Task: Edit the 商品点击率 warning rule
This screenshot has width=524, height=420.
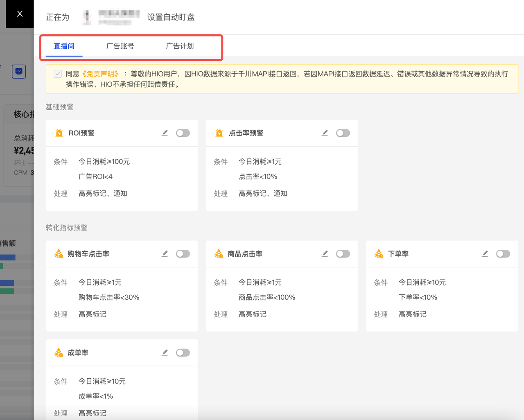Action: 325,253
